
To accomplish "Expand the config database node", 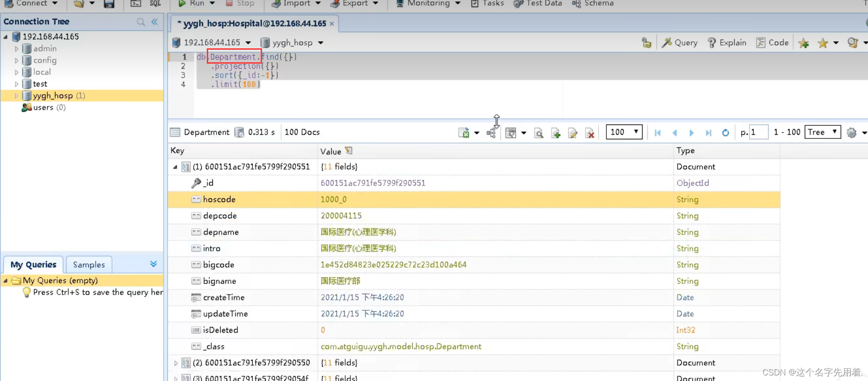I will (17, 60).
